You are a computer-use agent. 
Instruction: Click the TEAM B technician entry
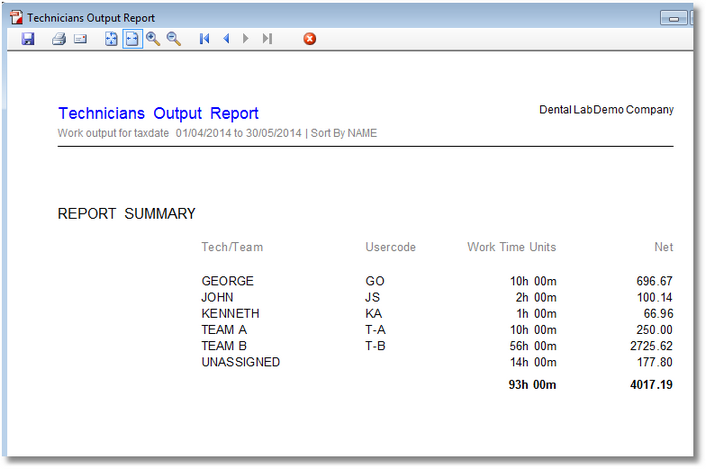coord(224,346)
